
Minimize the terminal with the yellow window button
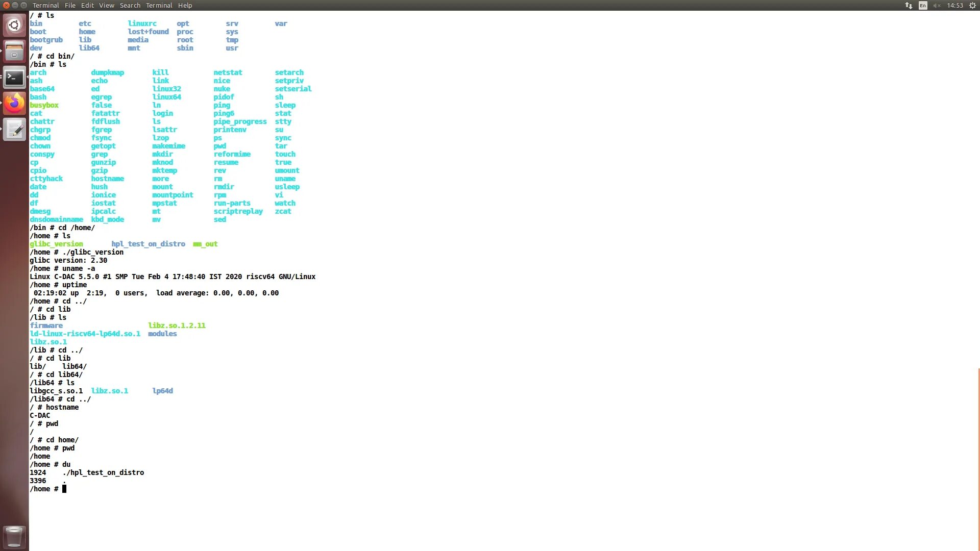(15, 5)
